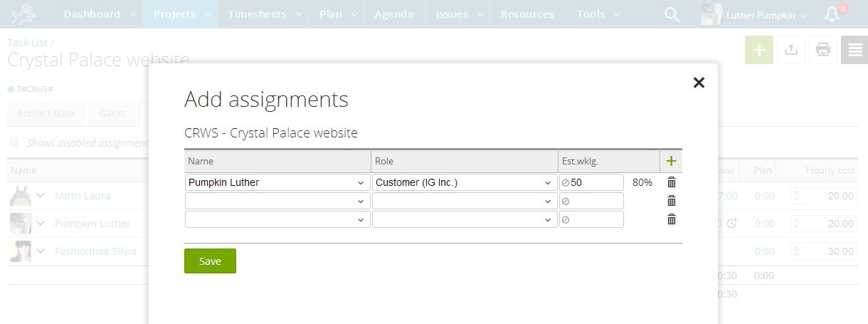Delete the Pumpkin Luther assignment row
Screen dimensions: 868x324
[x=671, y=182]
